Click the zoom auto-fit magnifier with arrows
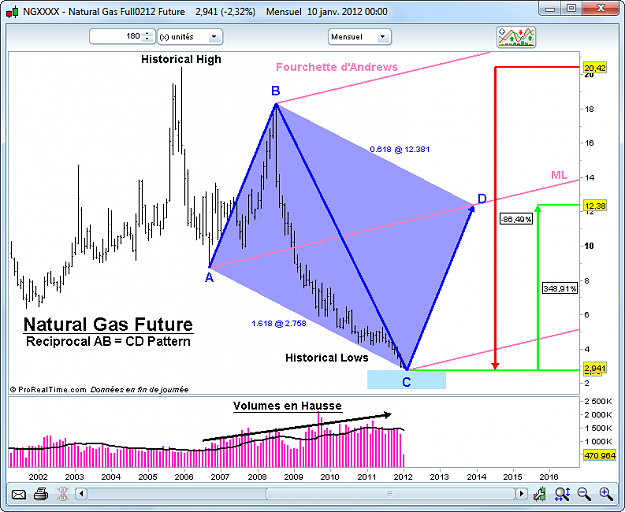This screenshot has width=625, height=512. (x=562, y=494)
